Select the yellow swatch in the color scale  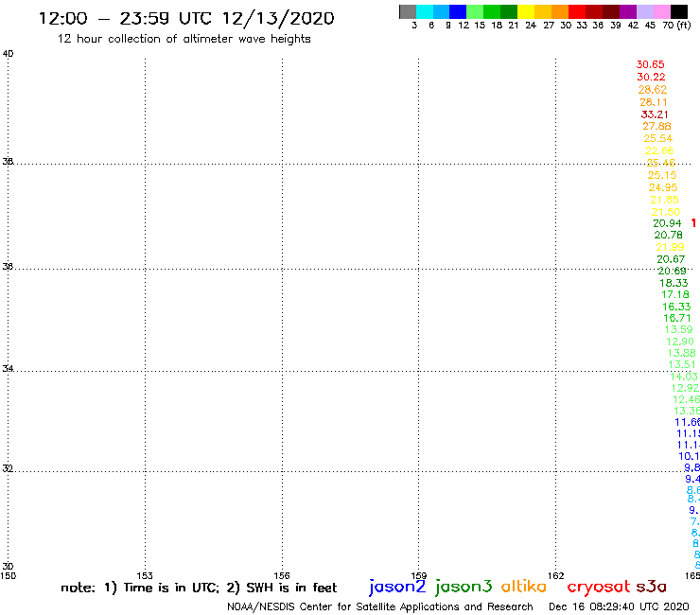point(526,11)
